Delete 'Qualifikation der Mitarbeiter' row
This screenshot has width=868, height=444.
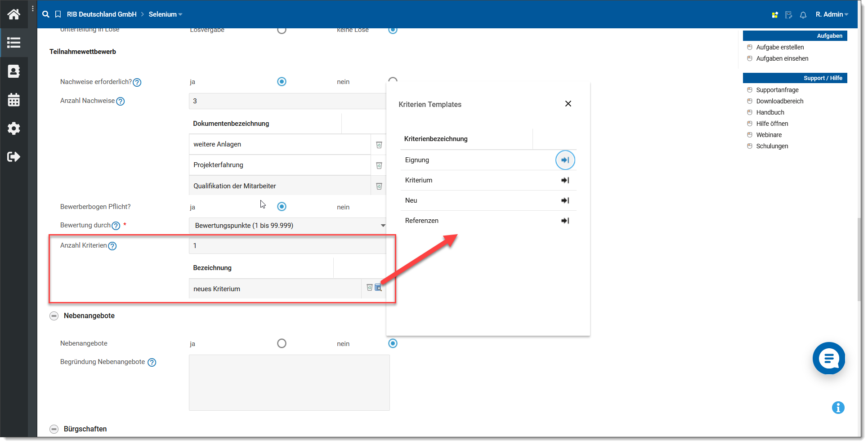coord(379,186)
